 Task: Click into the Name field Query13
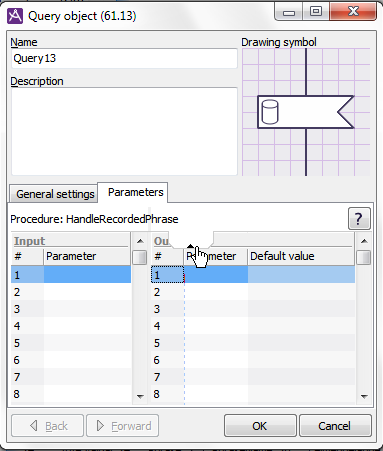click(x=124, y=58)
